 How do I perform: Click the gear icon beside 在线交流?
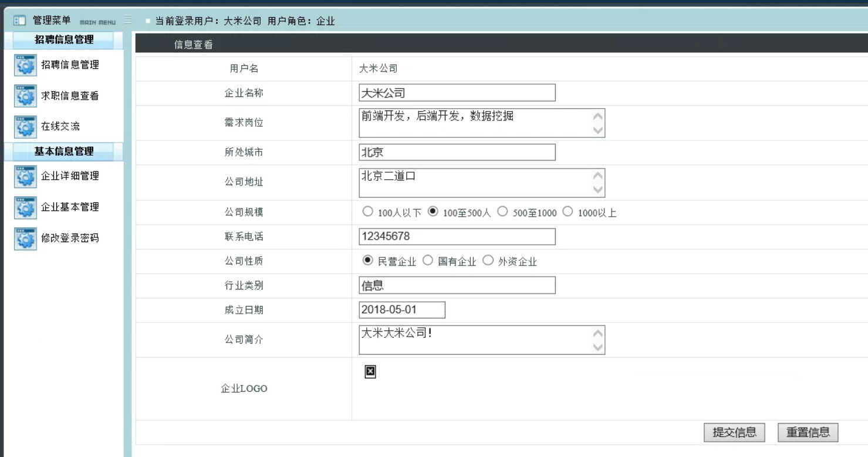25,127
